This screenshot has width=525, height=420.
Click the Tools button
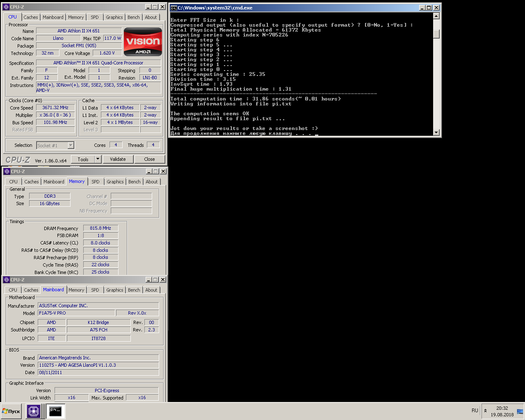(x=83, y=159)
